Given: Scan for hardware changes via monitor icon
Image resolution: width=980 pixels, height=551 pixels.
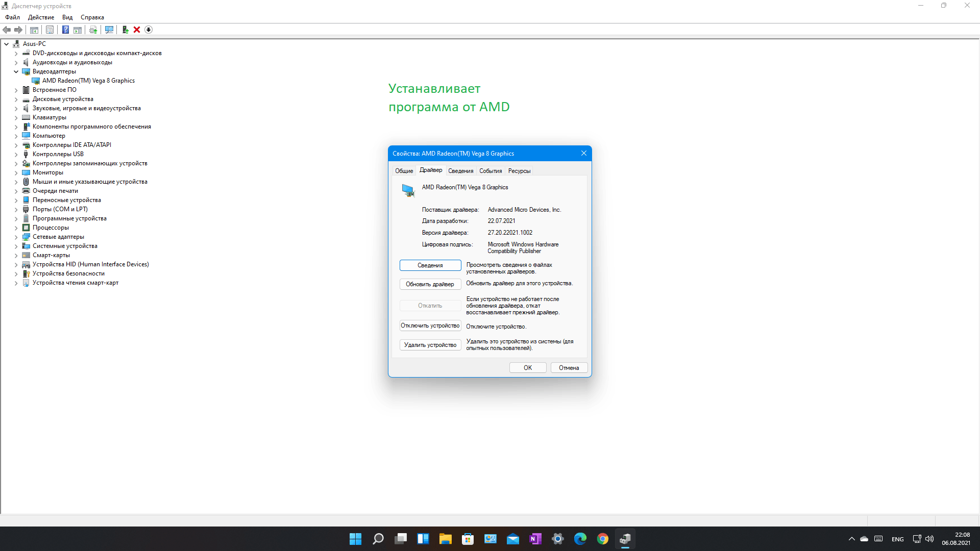Looking at the screenshot, I should 109,30.
